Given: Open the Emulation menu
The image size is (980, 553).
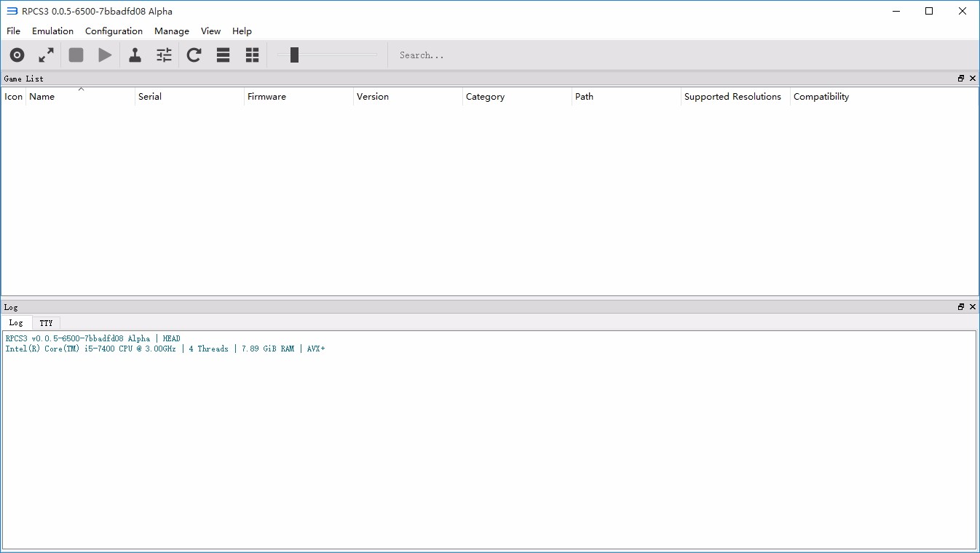Looking at the screenshot, I should coord(52,31).
